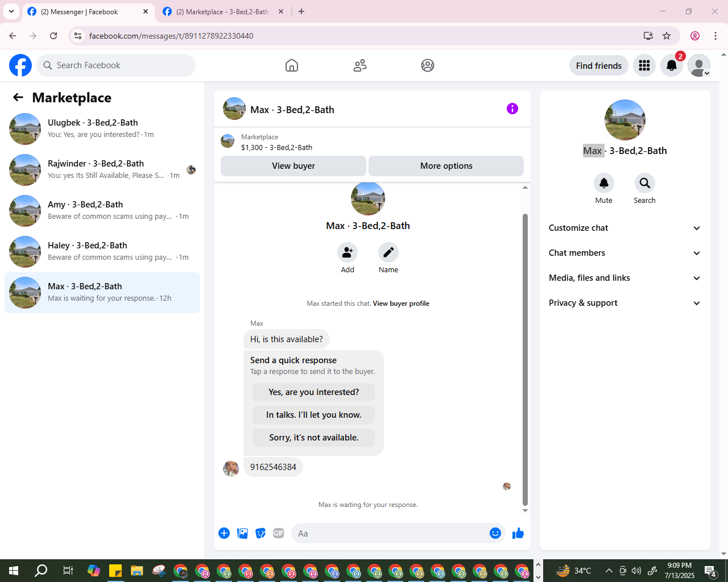
Task: Open the Windows Start menu
Action: [x=14, y=571]
